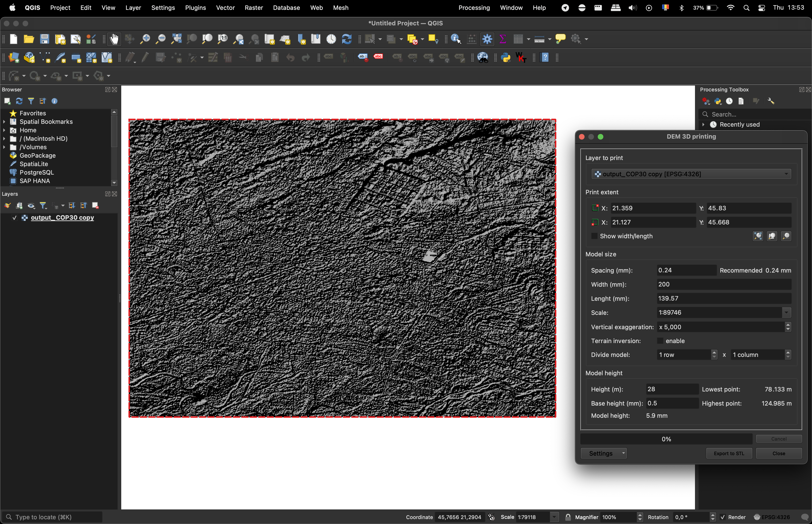
Task: Select the Pan Map hand tool
Action: tap(114, 39)
